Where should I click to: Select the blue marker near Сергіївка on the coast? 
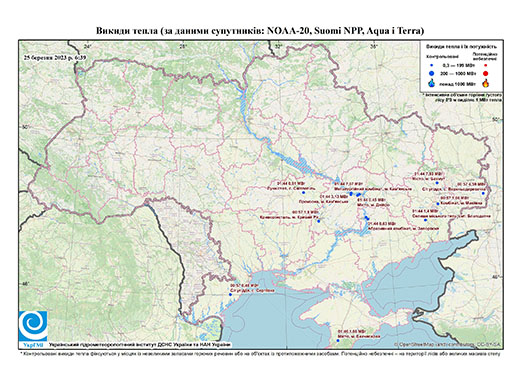230,295
